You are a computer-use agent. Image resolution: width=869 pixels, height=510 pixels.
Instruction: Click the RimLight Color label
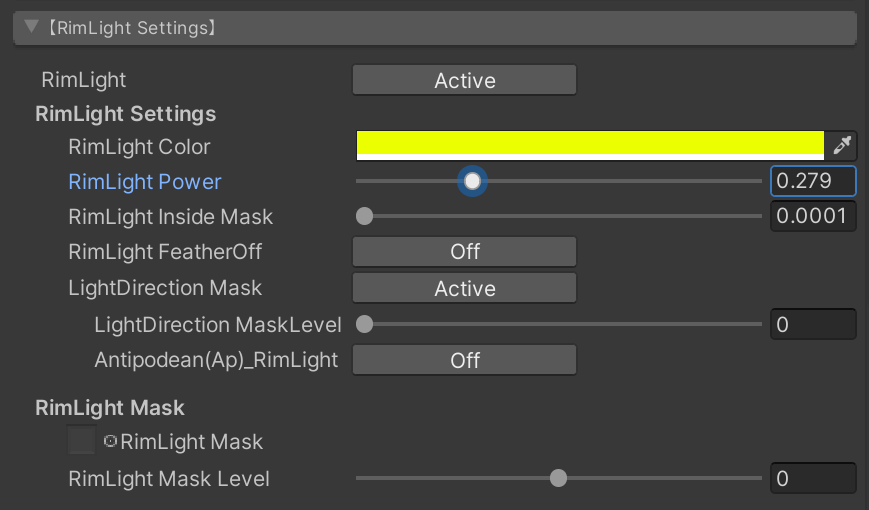coord(139,147)
